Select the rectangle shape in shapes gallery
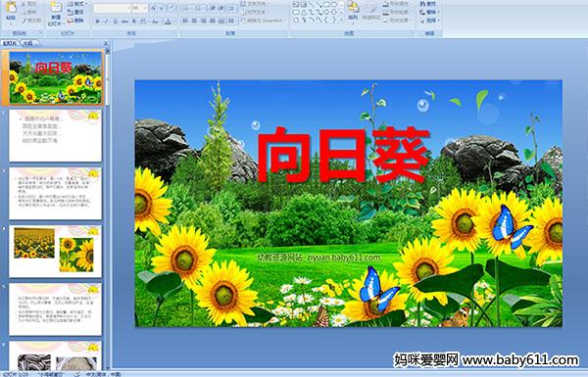This screenshot has height=377, width=588. coord(326,4)
